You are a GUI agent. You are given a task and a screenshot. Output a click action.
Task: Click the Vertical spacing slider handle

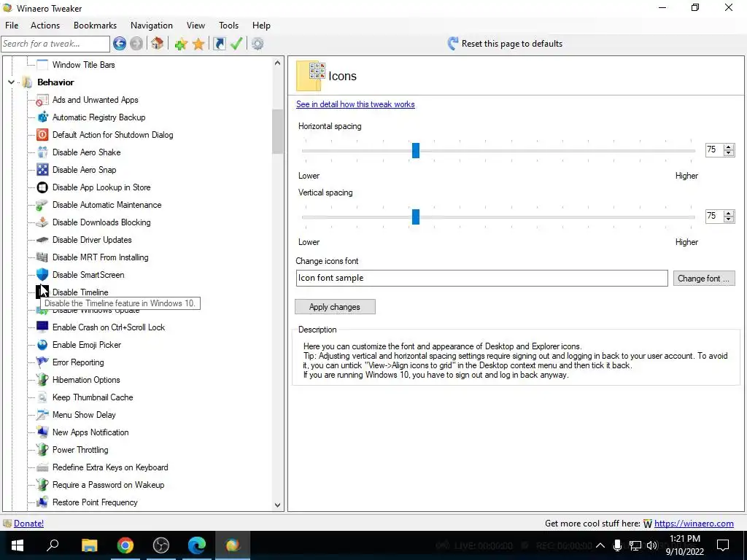pos(415,217)
